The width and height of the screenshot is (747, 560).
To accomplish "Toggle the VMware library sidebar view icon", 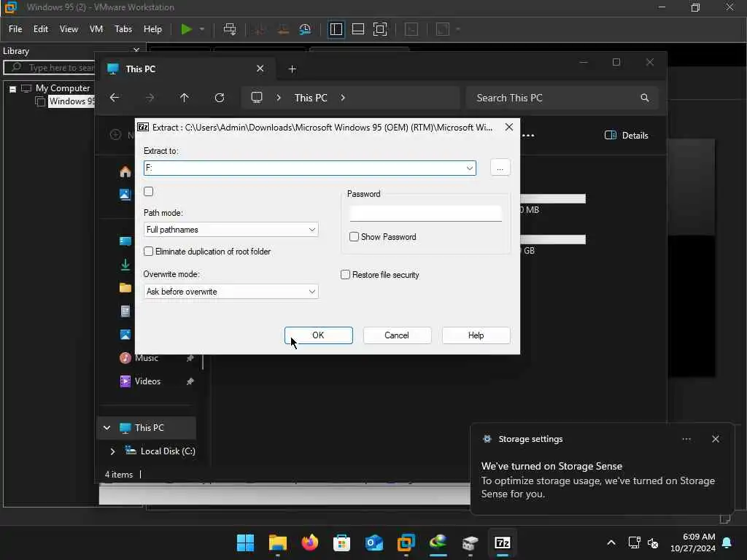I will pyautogui.click(x=336, y=29).
